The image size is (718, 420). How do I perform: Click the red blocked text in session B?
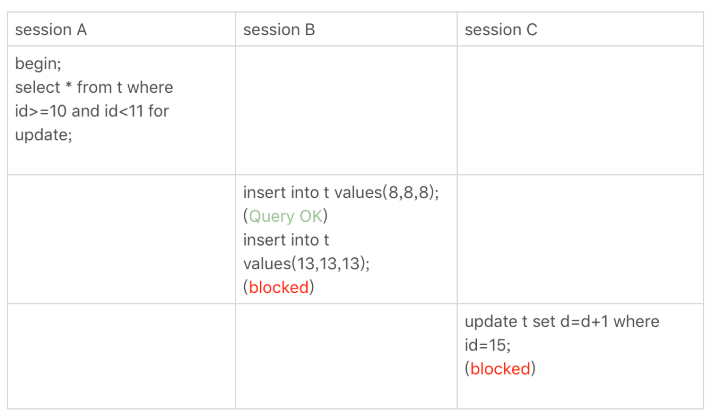(279, 287)
